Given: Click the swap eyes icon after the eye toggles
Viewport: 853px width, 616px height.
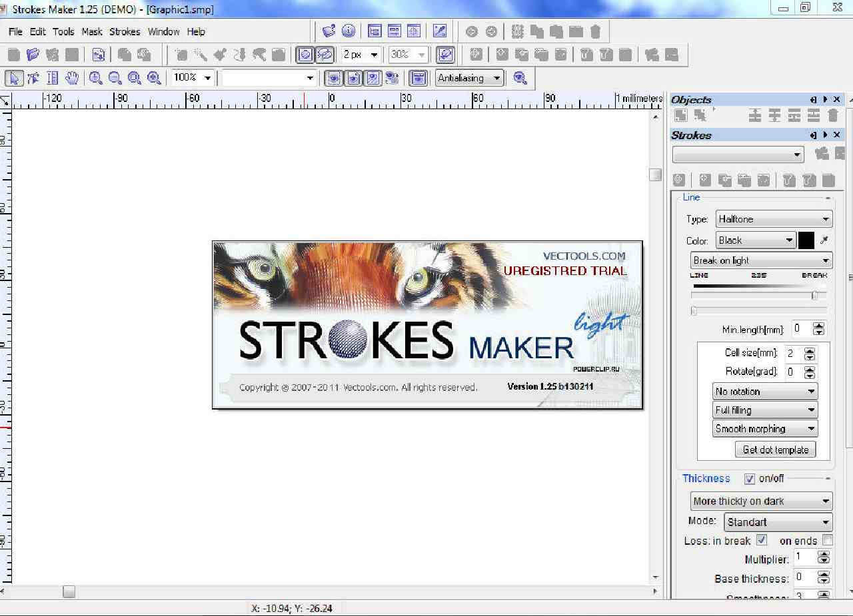Looking at the screenshot, I should click(x=392, y=78).
